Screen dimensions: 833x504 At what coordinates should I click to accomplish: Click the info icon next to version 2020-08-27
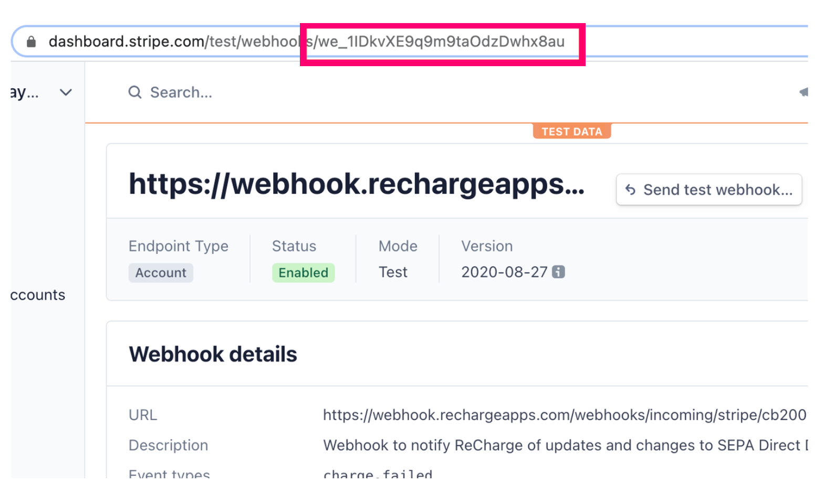click(x=558, y=272)
